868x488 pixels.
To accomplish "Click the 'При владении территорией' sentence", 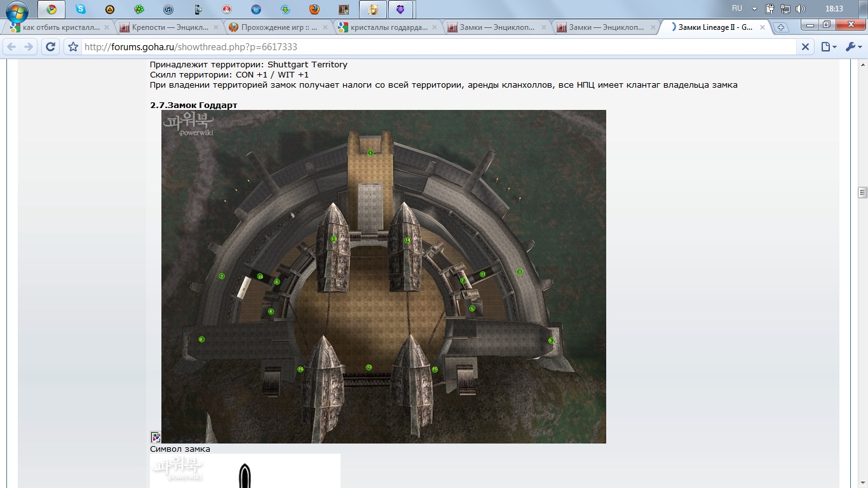I will tap(444, 85).
